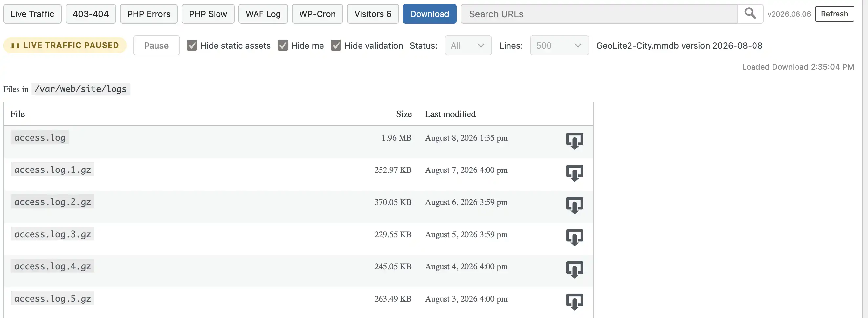Click the August 5, 2026 3:59 pm date
Screen dimensions: 868x318
coord(466,234)
